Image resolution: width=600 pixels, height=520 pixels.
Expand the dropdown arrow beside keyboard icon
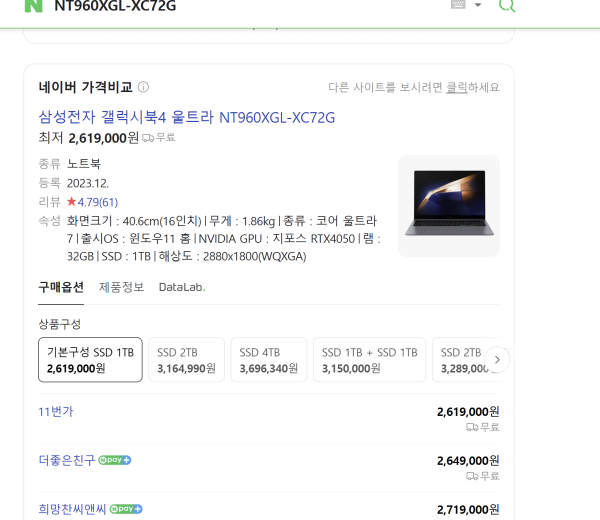478,5
